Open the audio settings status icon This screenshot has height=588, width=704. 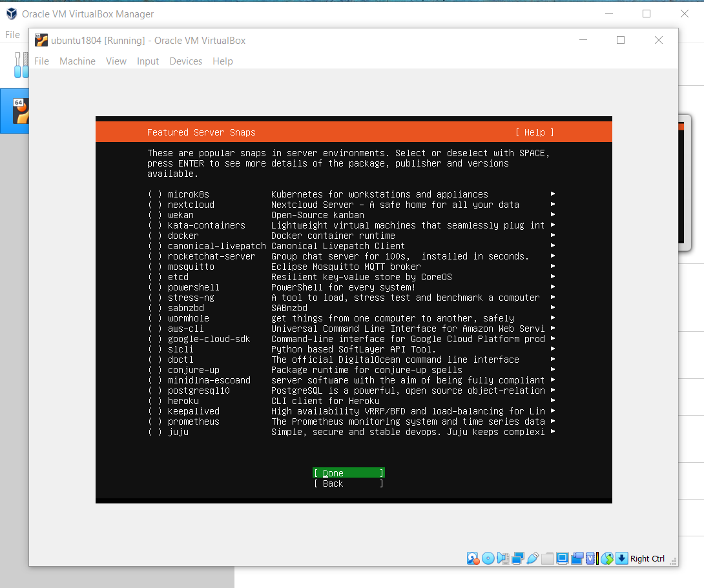point(503,558)
